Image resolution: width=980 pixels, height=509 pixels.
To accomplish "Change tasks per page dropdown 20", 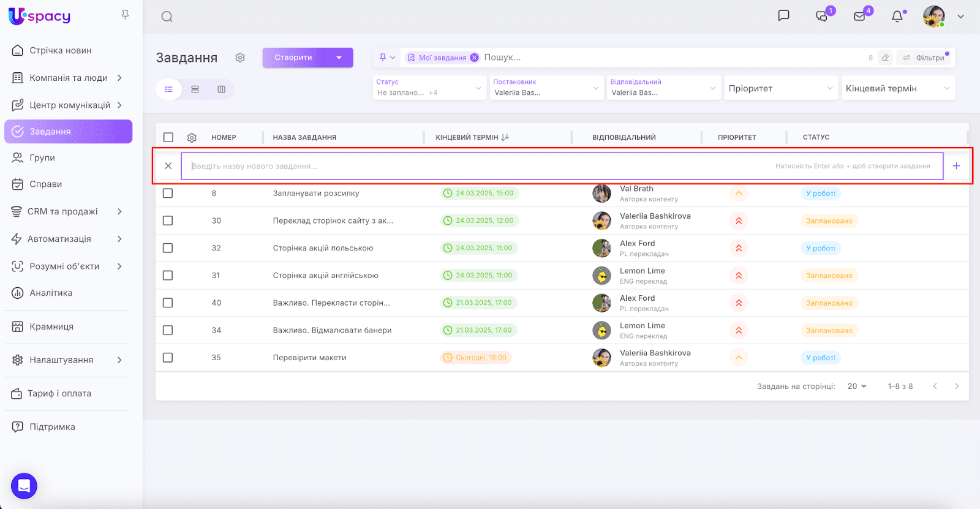I will 857,386.
